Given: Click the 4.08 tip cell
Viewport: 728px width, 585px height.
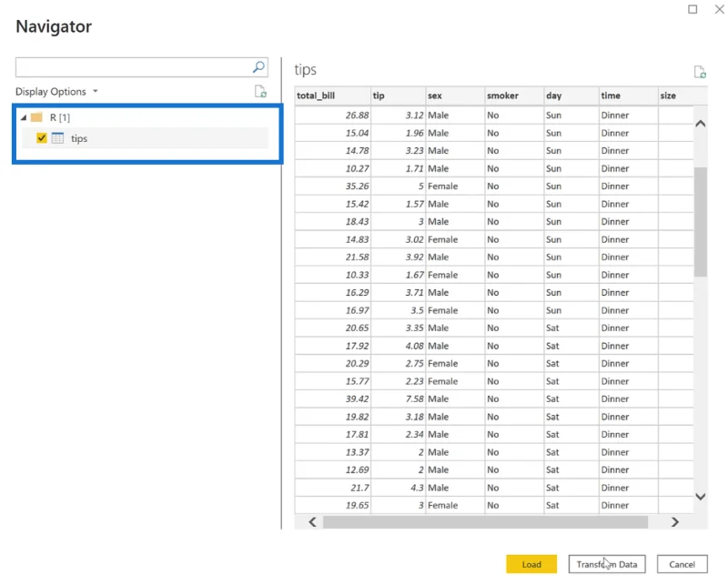Looking at the screenshot, I should pyautogui.click(x=398, y=346).
